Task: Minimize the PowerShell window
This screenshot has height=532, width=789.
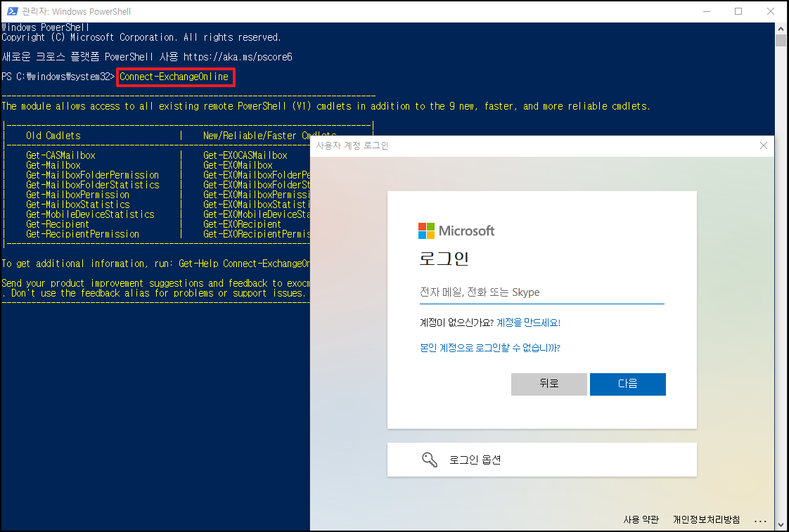Action: point(707,11)
